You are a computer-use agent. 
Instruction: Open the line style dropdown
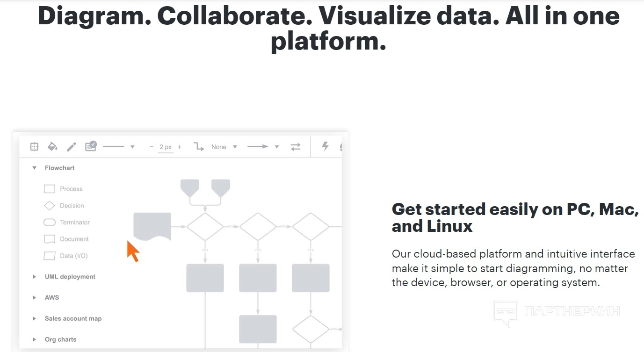(132, 147)
